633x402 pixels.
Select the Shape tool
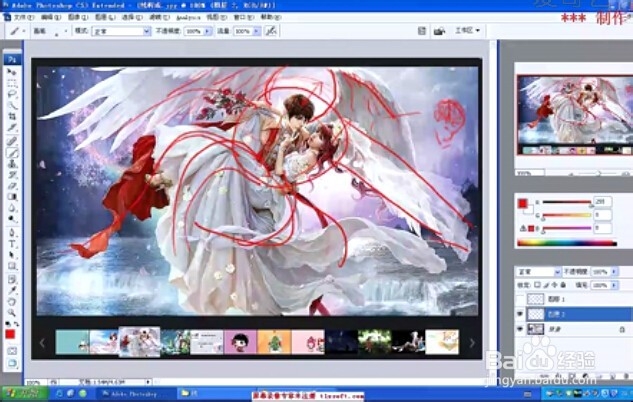click(12, 266)
